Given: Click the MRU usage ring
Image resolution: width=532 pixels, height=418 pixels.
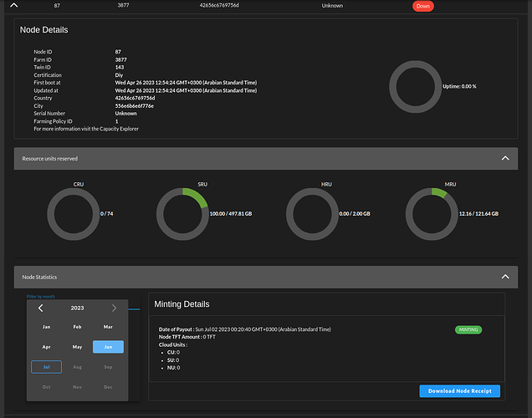Looking at the screenshot, I should click(x=432, y=214).
